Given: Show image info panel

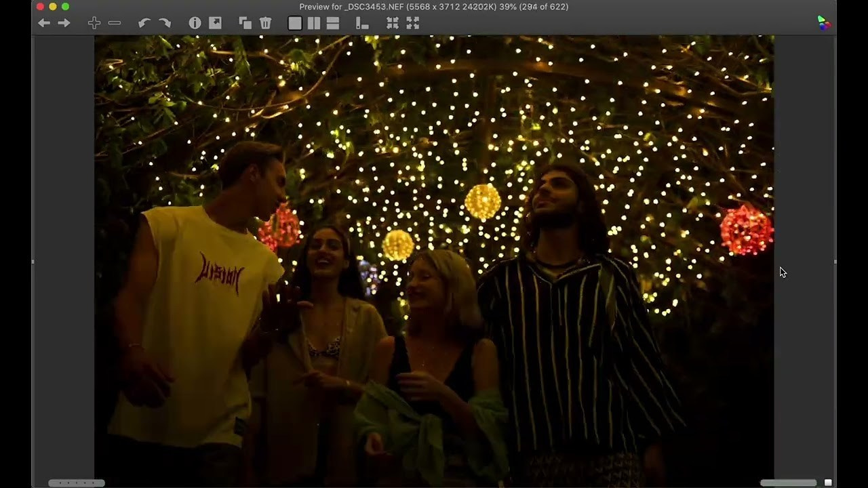Looking at the screenshot, I should tap(195, 23).
